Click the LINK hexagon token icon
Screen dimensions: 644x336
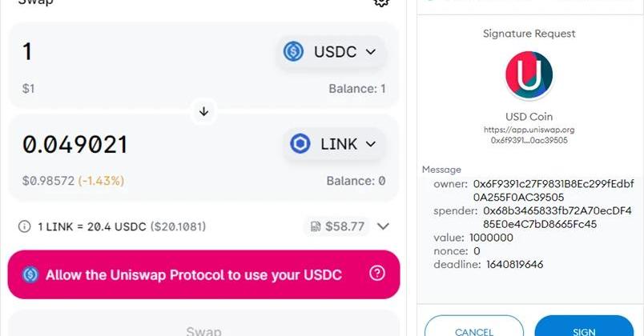(300, 145)
